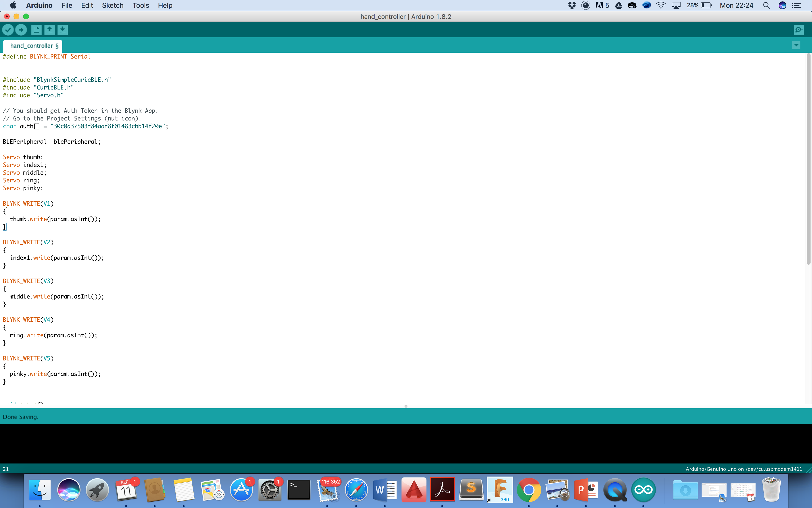Open Finder from the Dock
This screenshot has width=812, height=508.
[x=40, y=490]
